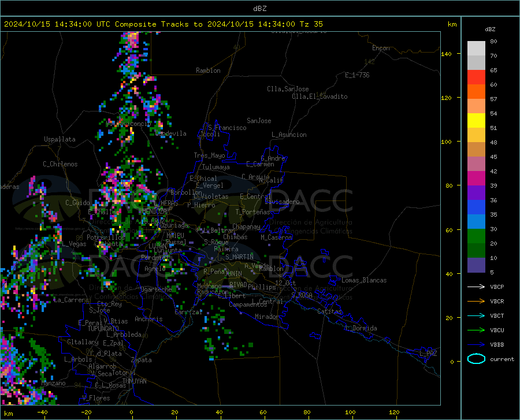
Task: Click the JUNIN town label
Action: (233, 274)
